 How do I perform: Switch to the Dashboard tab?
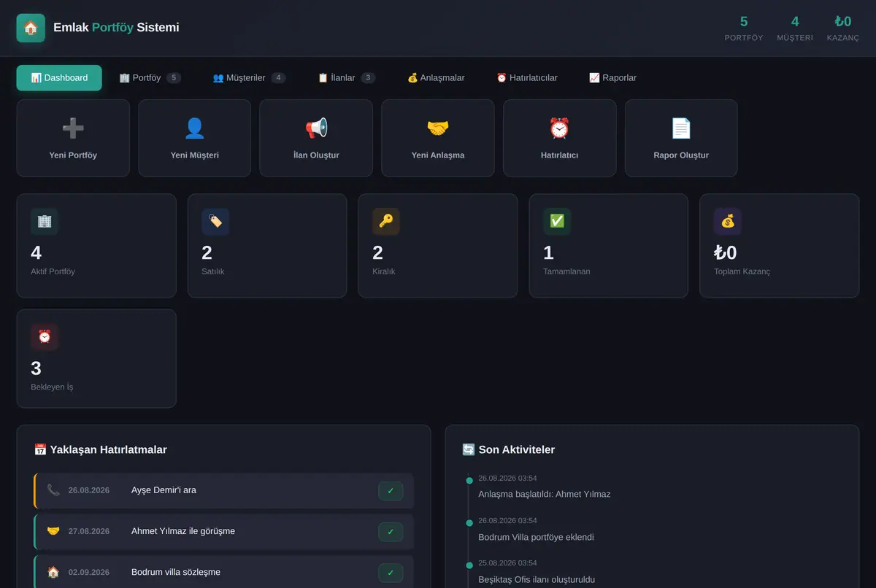(59, 78)
